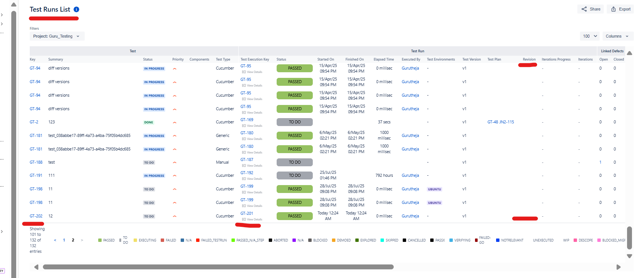
Task: Click the Elapsed Time column header
Action: point(384,59)
